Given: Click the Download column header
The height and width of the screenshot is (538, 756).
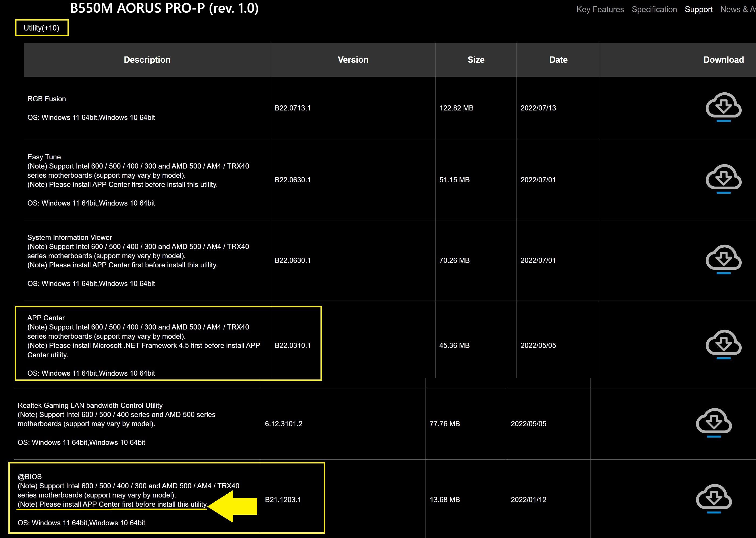Looking at the screenshot, I should tap(724, 60).
